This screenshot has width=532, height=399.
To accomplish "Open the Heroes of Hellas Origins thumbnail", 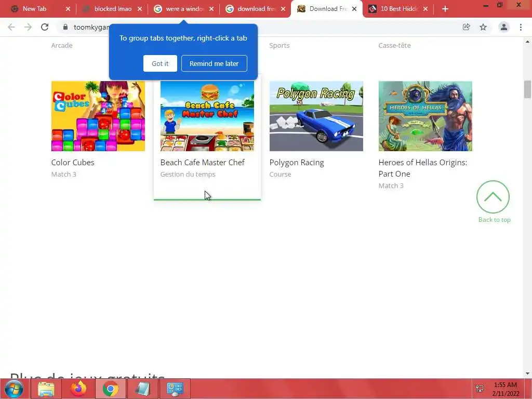I will [x=425, y=116].
